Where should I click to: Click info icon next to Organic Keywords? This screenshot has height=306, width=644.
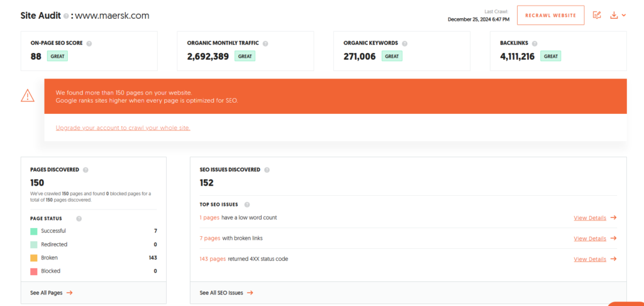(404, 43)
